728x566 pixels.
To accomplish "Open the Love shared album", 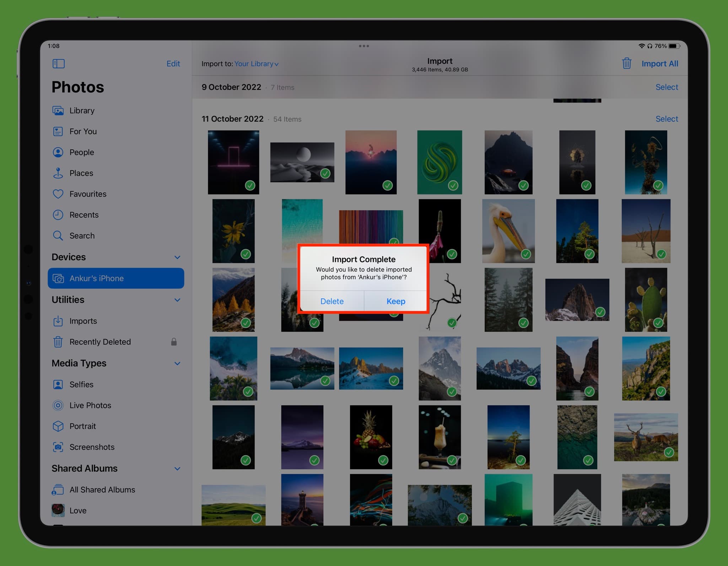I will click(116, 510).
